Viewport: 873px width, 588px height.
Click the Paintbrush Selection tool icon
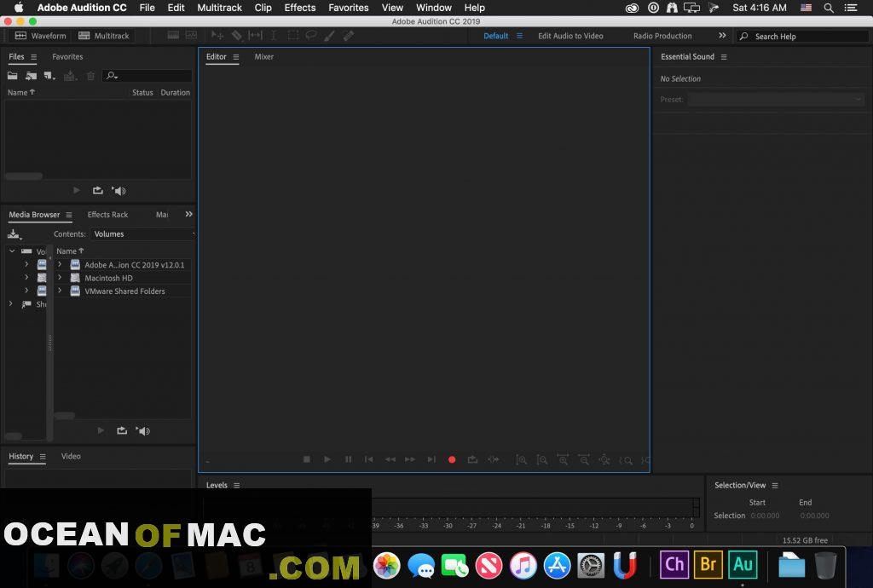(329, 36)
